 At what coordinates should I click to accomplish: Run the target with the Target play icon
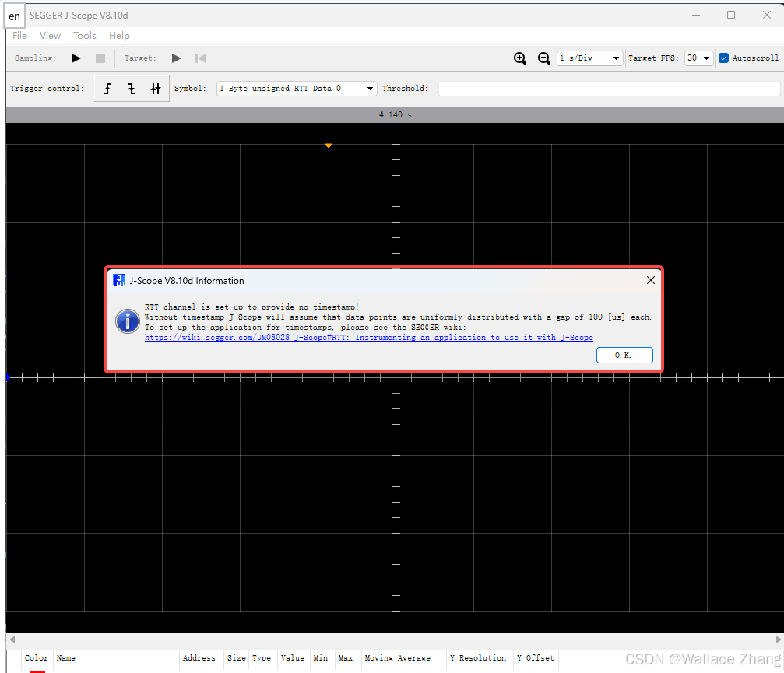pyautogui.click(x=177, y=58)
